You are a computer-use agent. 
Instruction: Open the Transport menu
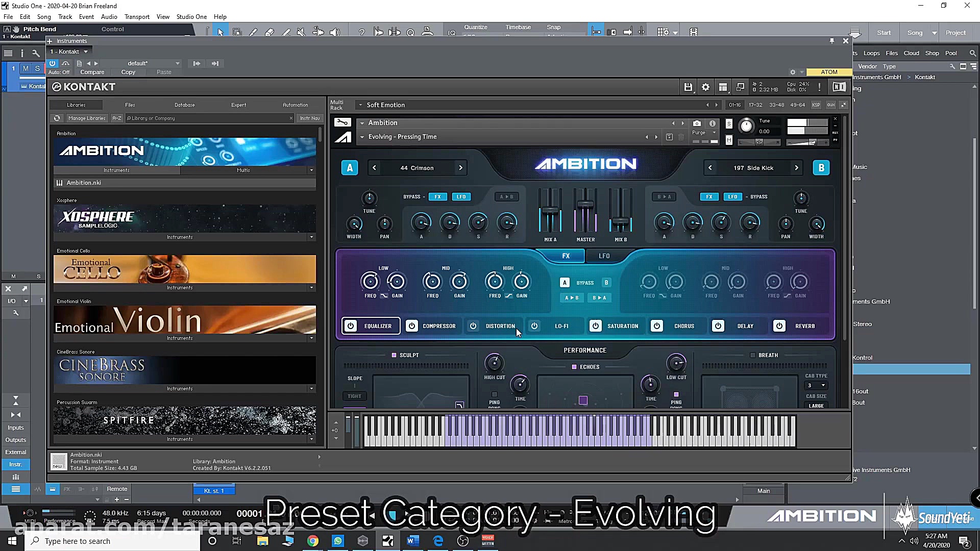(x=137, y=16)
